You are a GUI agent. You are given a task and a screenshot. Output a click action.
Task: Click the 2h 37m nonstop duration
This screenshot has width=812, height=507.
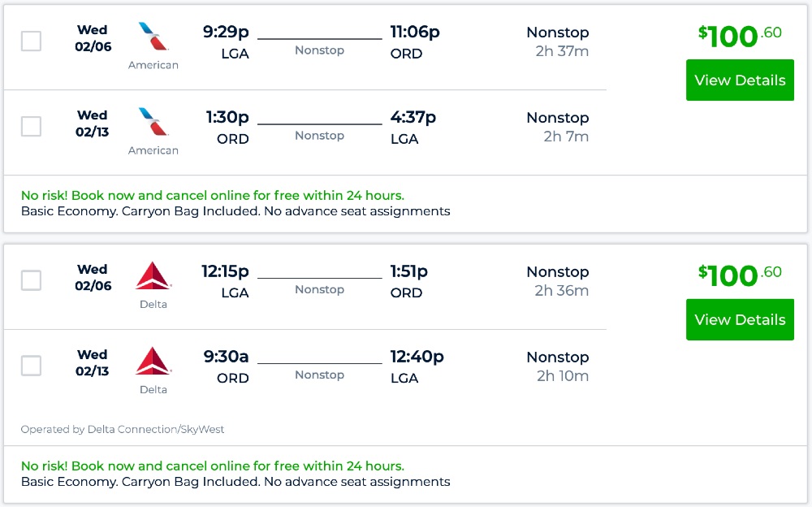coord(562,51)
